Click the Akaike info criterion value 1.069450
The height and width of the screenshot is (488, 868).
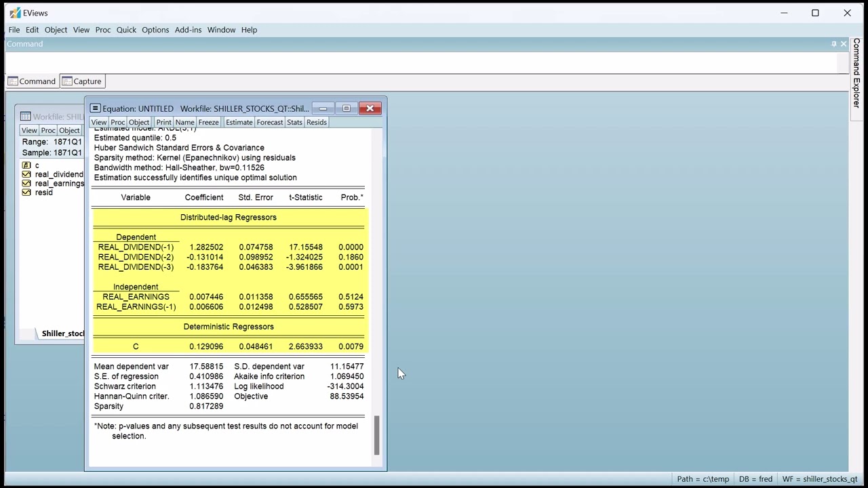click(347, 376)
